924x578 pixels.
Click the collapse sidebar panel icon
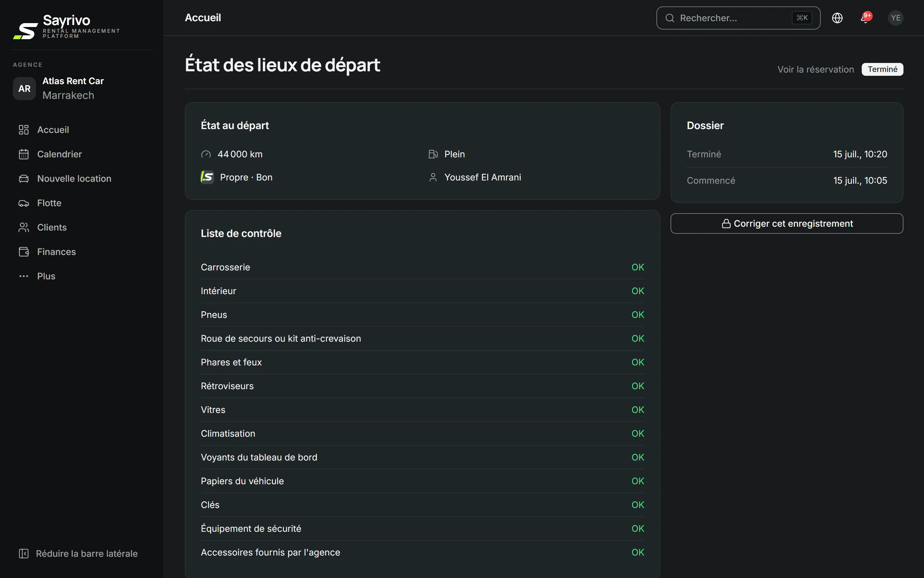24,554
